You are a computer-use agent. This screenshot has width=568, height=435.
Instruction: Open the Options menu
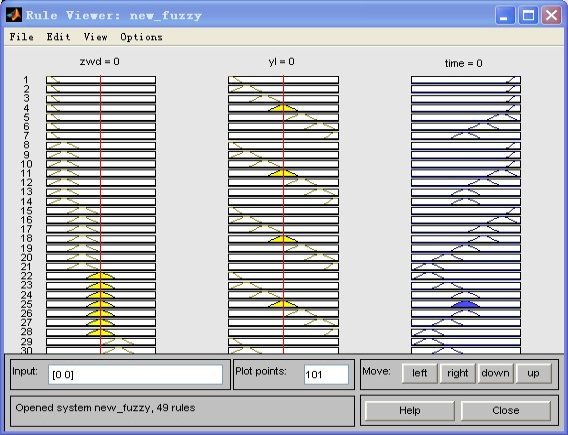141,37
